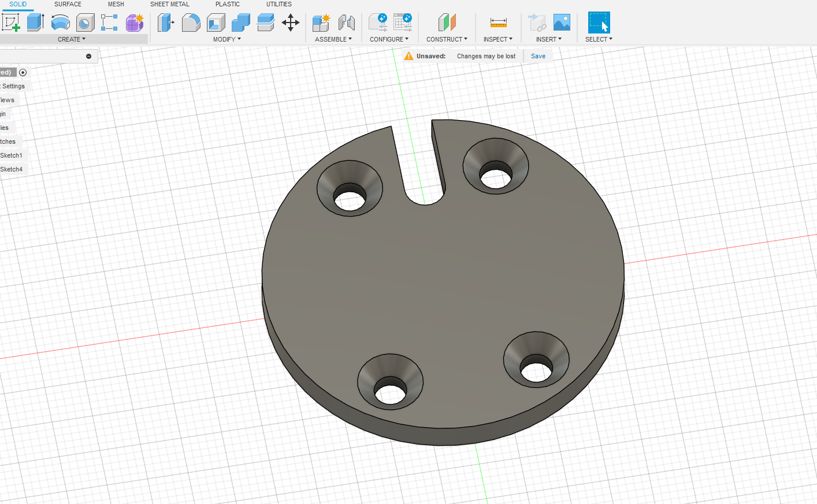Select the Revolve tool
817x504 pixels.
61,23
